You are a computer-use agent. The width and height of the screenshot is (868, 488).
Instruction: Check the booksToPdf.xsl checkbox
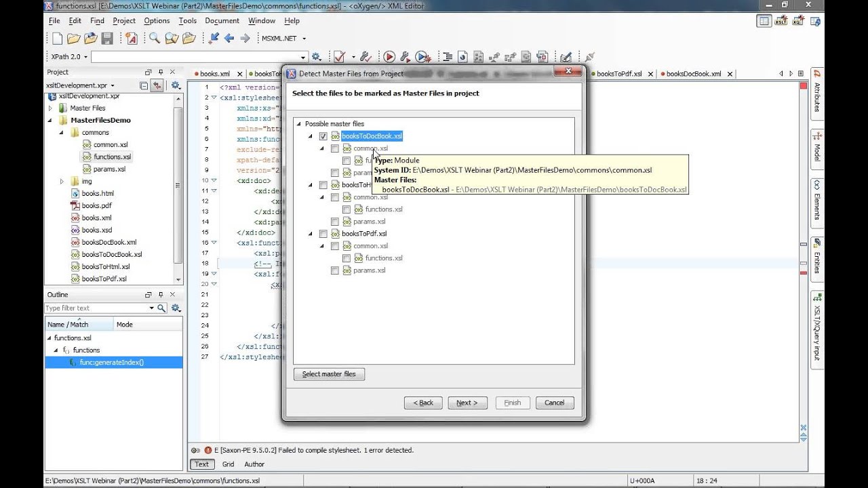323,234
